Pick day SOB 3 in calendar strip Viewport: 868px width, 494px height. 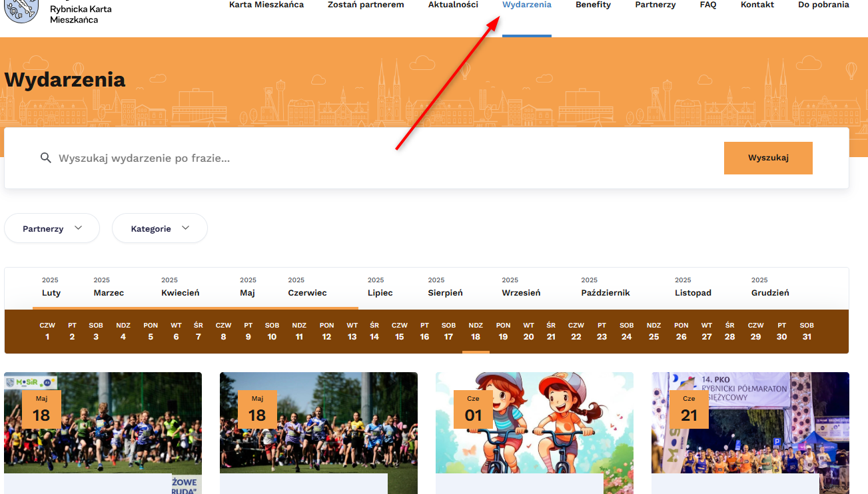click(x=96, y=331)
